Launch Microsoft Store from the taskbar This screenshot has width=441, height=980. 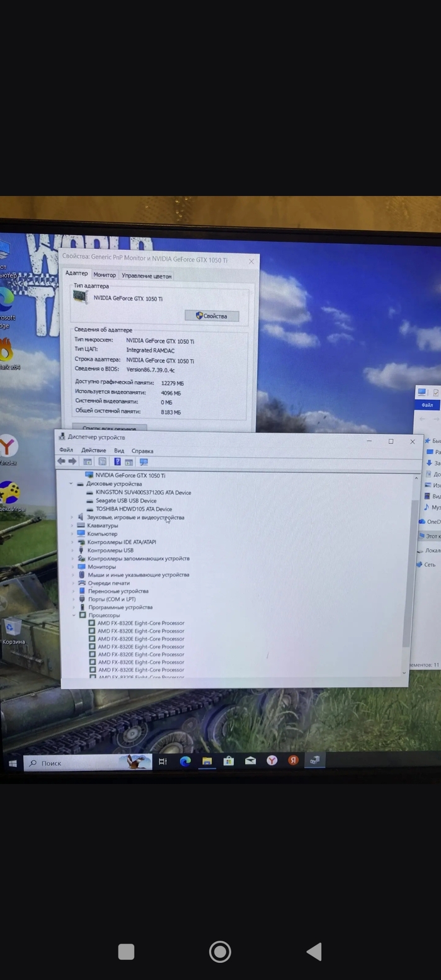coord(229,761)
